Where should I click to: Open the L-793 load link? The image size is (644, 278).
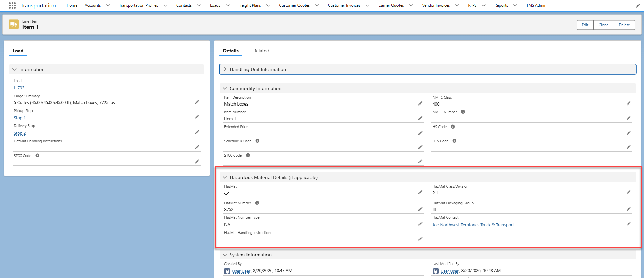point(19,88)
